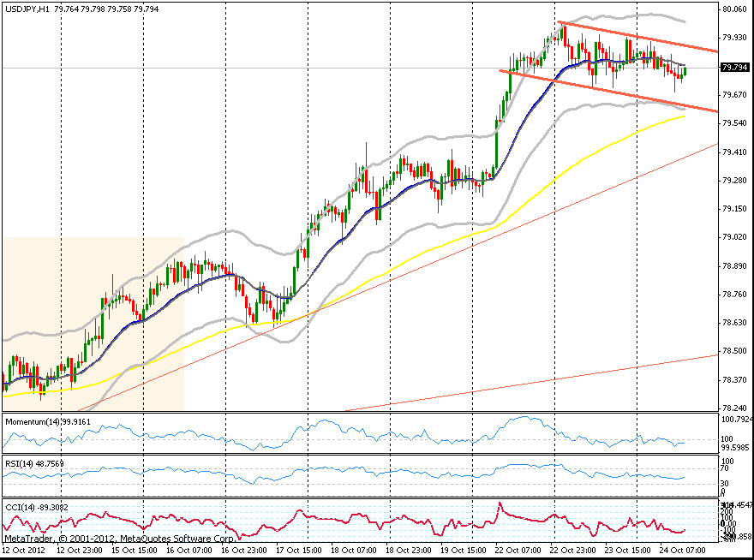This screenshot has height=560, width=754.
Task: Select the current price tag 79.794
Action: [733, 68]
